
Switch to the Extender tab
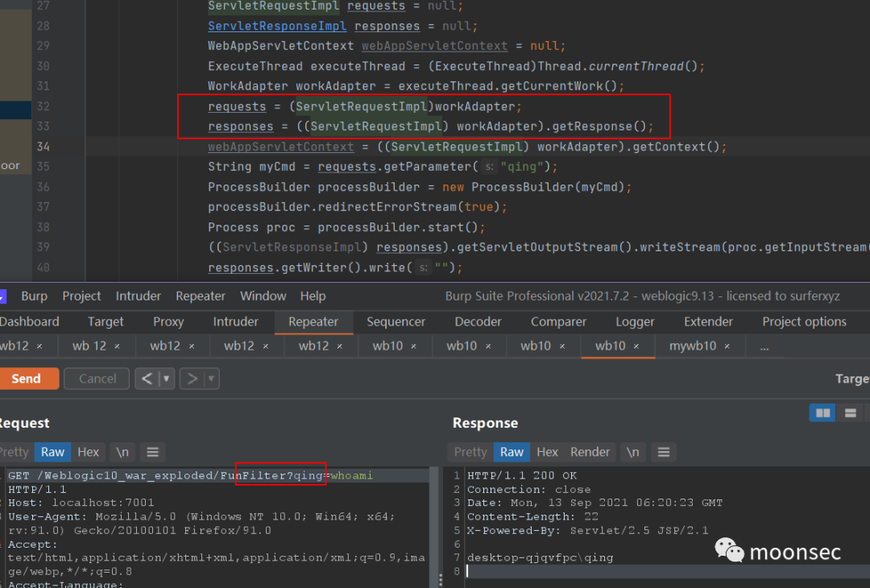pos(708,321)
